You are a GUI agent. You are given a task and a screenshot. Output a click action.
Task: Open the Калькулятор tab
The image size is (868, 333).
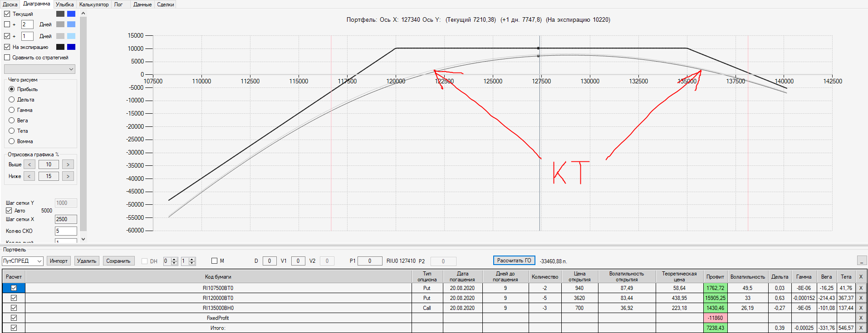click(x=94, y=5)
